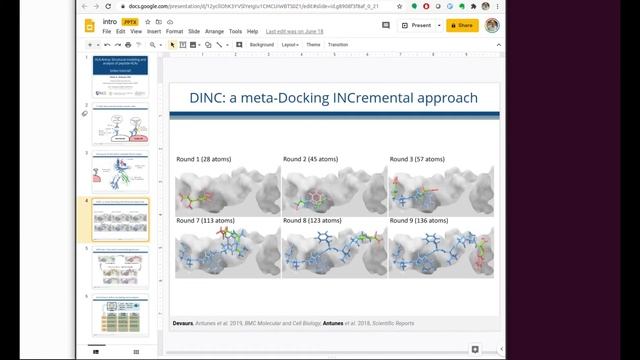Open the 'Last edit was on June 18' link
Screen dimensions: 640x360
click(x=294, y=31)
